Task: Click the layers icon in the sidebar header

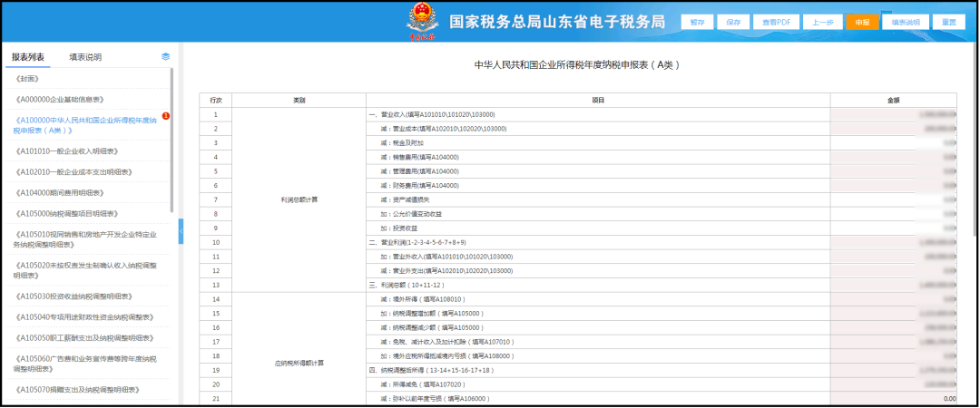Action: click(166, 56)
